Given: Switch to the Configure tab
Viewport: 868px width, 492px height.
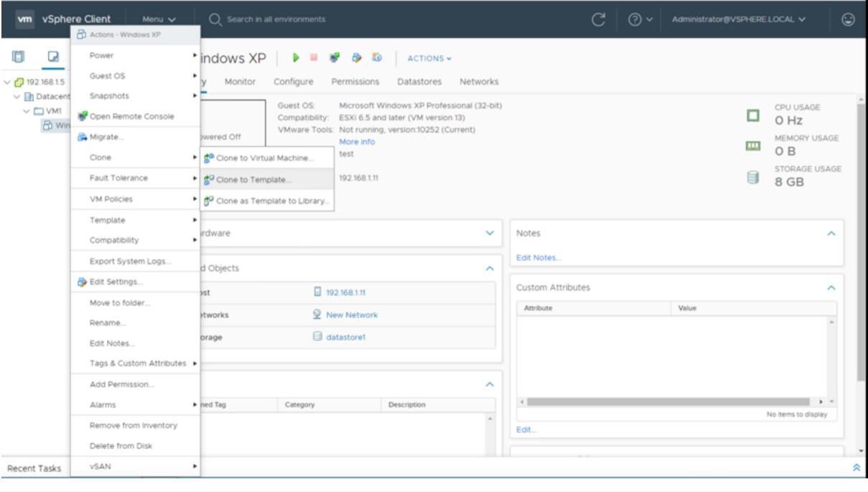Looking at the screenshot, I should click(294, 82).
